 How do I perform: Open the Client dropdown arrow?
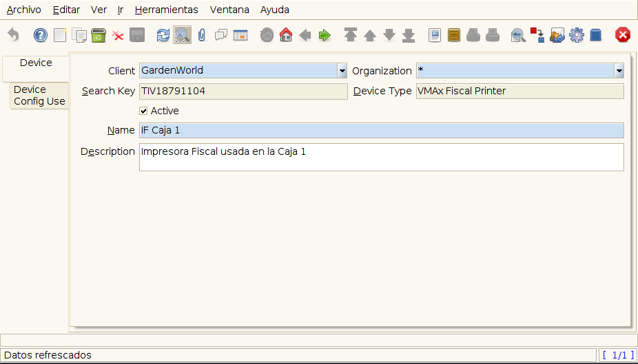click(x=342, y=71)
